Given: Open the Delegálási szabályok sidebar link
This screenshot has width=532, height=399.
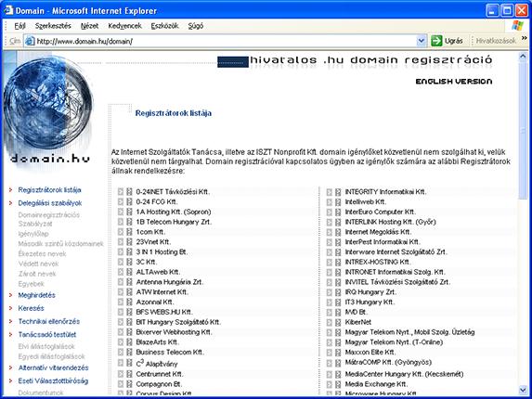Looking at the screenshot, I should click(50, 203).
